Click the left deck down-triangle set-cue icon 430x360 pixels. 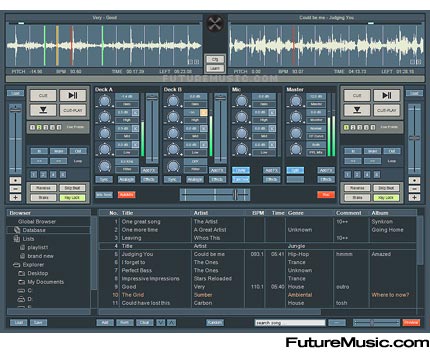pyautogui.click(x=43, y=110)
